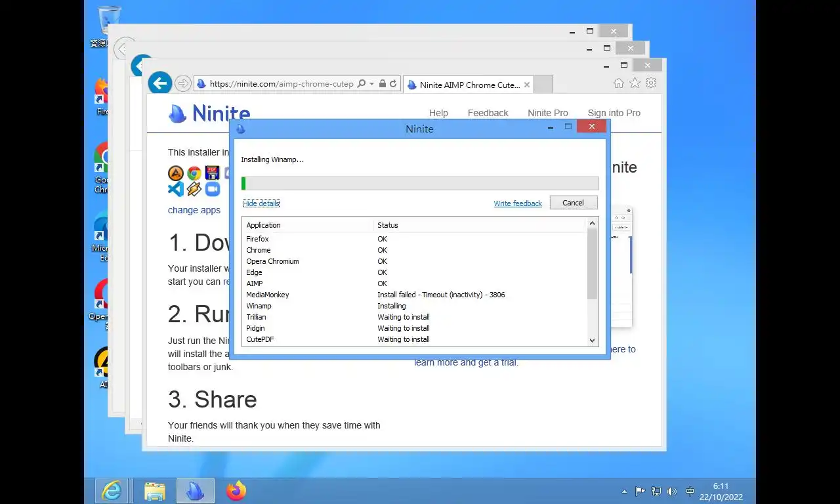Screen dimensions: 840x504
Task: Select the Winamp row showing Installing
Action: click(x=414, y=306)
